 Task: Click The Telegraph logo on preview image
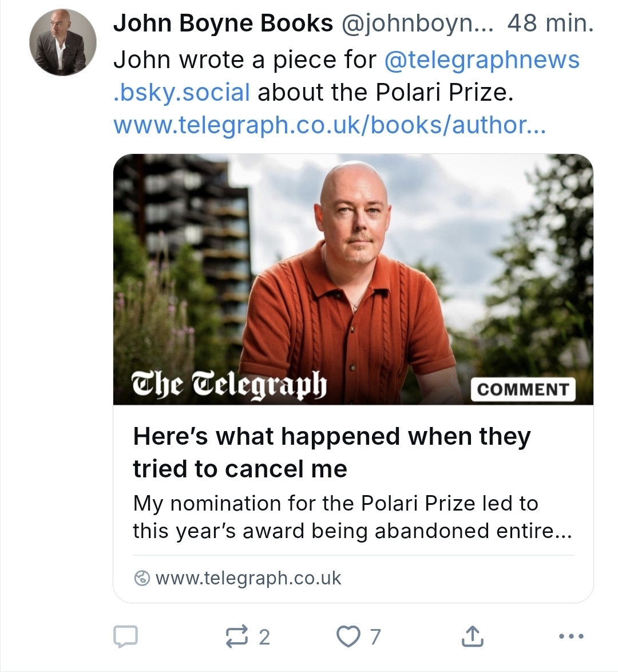tap(229, 384)
